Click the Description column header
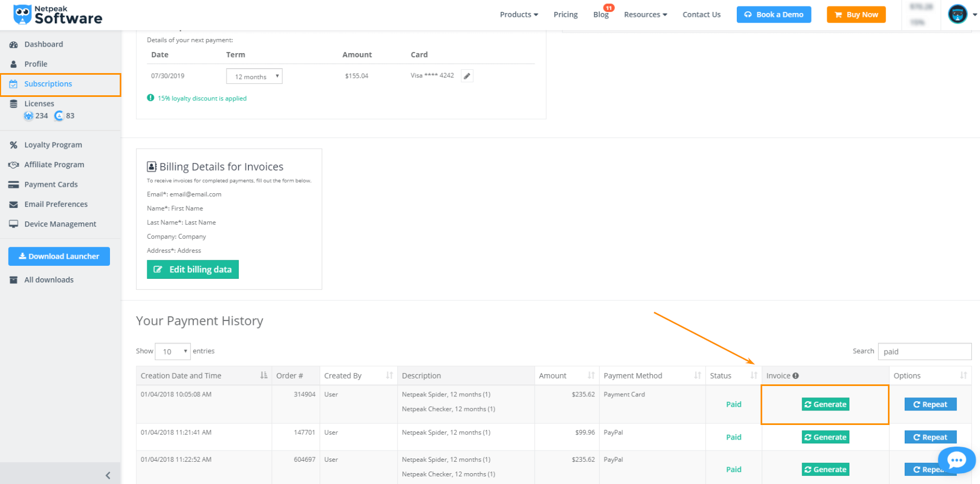Screen dimensions: 980x484 pos(466,376)
